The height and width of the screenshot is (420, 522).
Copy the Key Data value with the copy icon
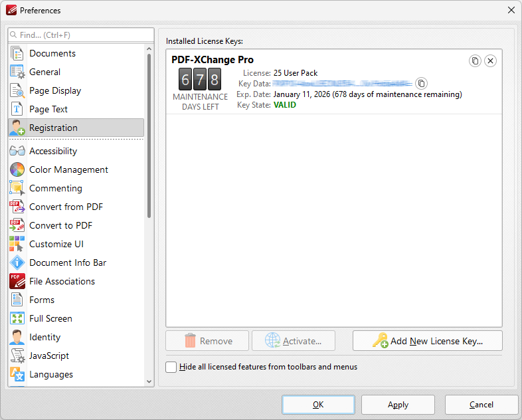click(421, 83)
